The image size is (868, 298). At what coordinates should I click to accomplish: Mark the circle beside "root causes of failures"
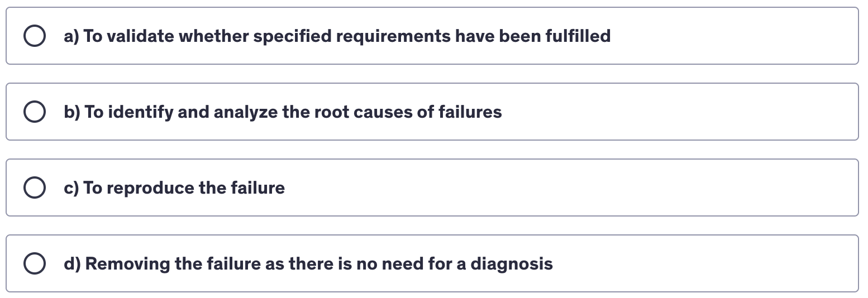point(34,112)
